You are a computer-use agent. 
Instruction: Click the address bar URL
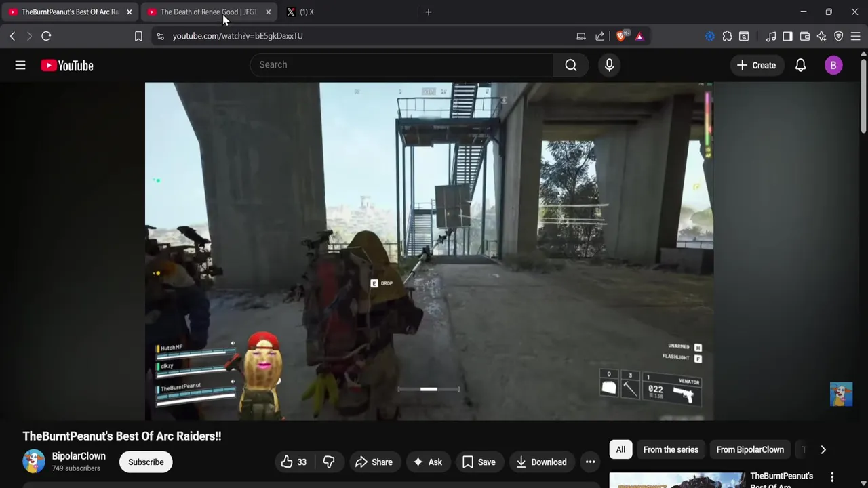[237, 36]
